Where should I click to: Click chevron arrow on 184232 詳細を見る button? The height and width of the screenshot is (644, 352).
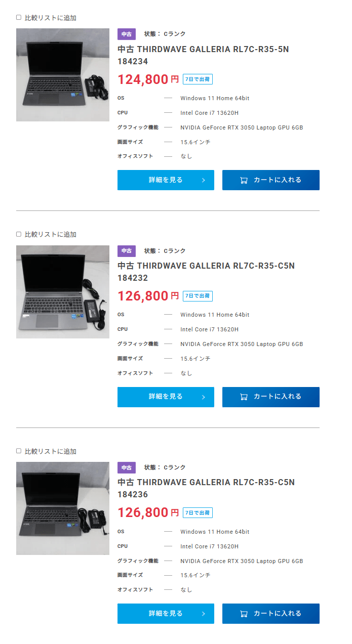click(x=203, y=397)
